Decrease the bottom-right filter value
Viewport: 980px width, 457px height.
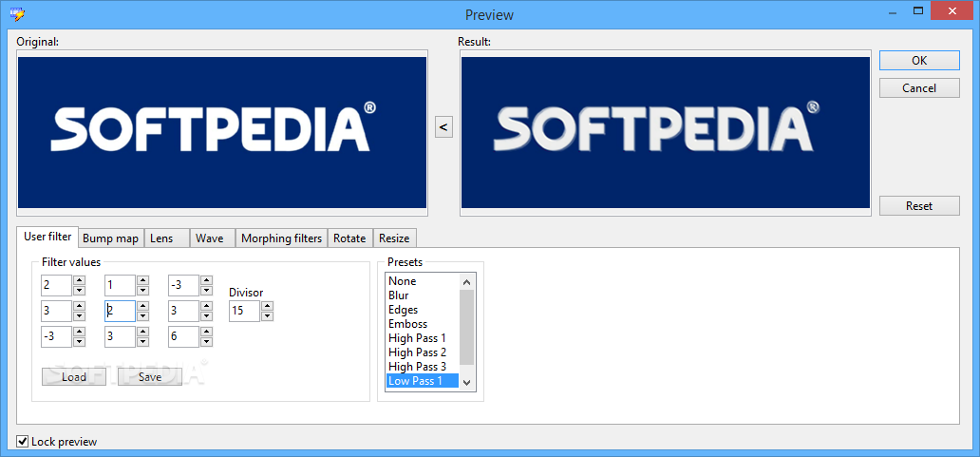pyautogui.click(x=206, y=341)
